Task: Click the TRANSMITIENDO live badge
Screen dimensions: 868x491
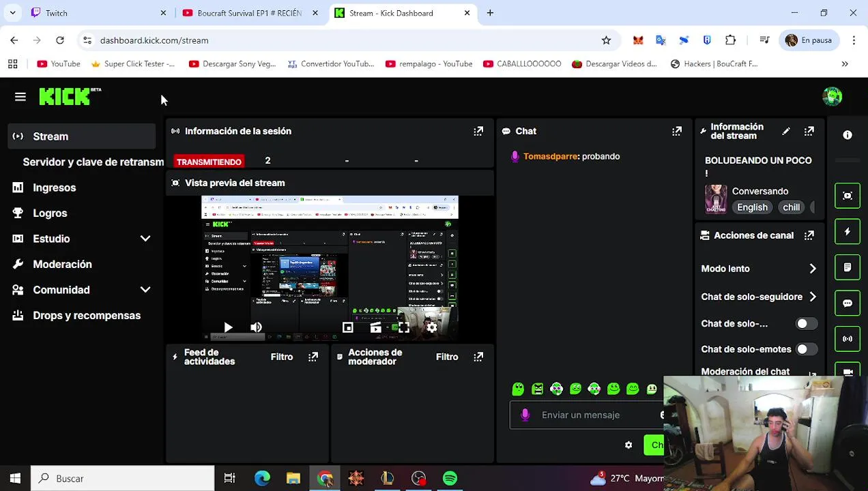Action: pos(209,162)
